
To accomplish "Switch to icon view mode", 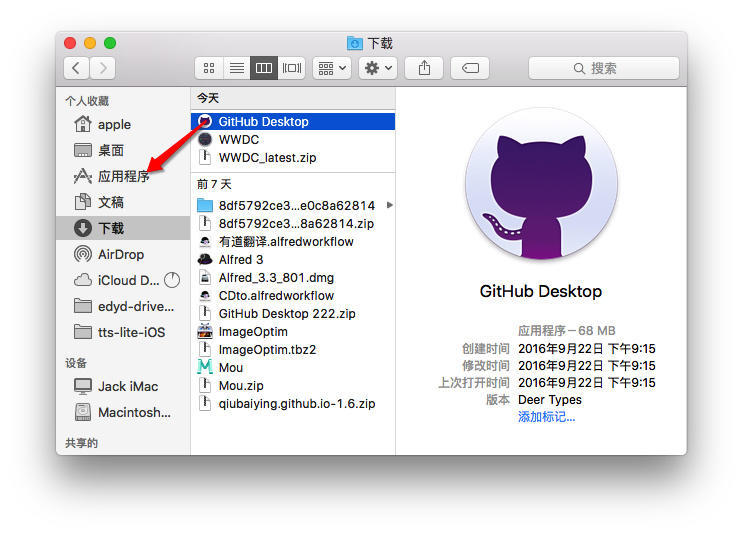I will pyautogui.click(x=209, y=68).
